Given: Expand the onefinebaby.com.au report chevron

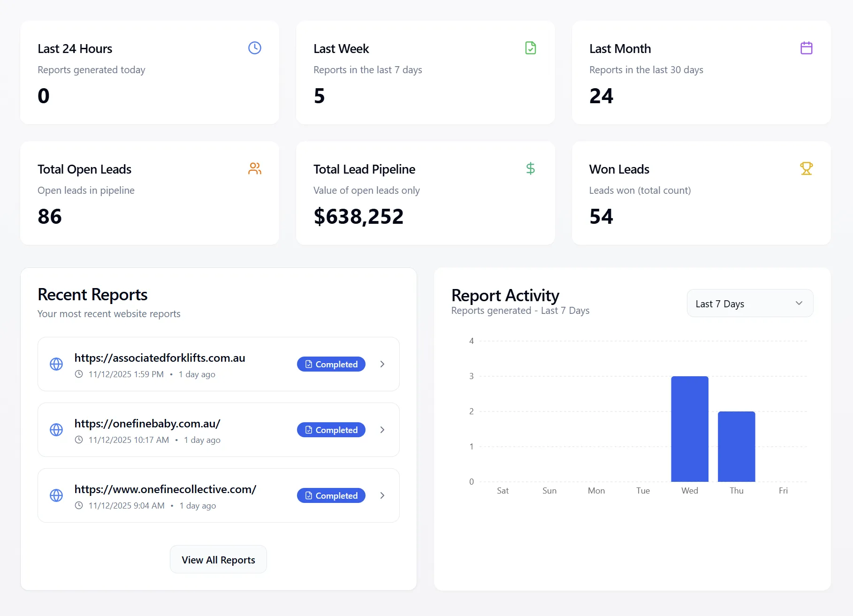Looking at the screenshot, I should pos(382,430).
